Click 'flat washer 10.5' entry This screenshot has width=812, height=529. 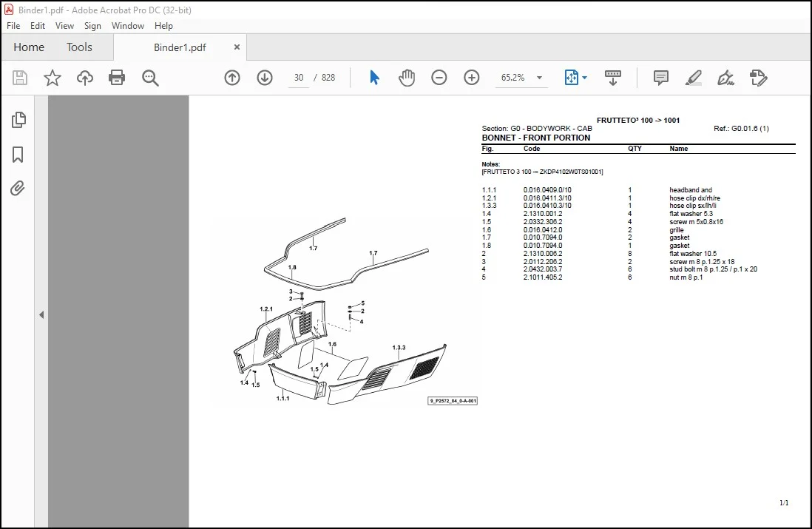pyautogui.click(x=693, y=254)
